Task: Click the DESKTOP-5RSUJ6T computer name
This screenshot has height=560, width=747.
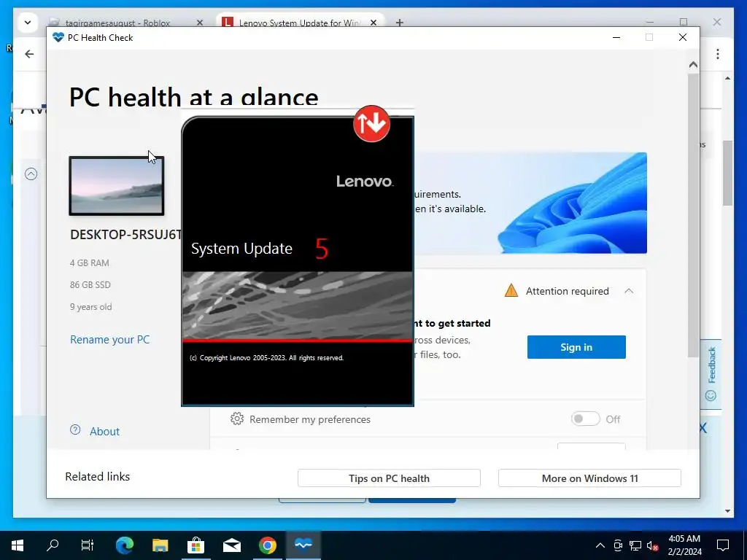Action: [x=125, y=235]
